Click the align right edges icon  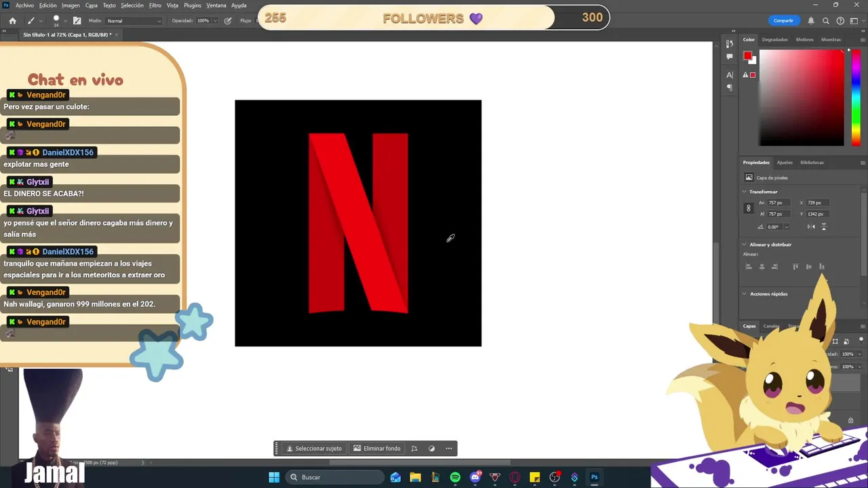[774, 267]
